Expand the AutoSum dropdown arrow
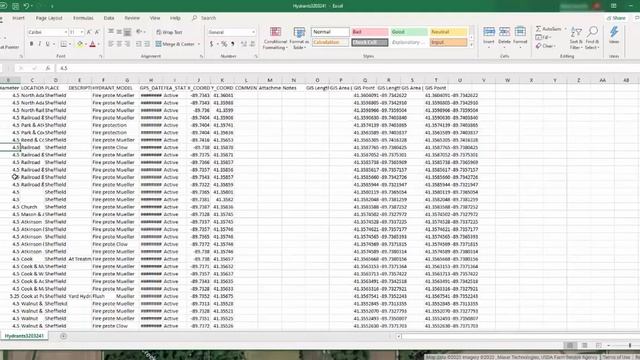Viewport: 640px width, 360px height. click(565, 29)
